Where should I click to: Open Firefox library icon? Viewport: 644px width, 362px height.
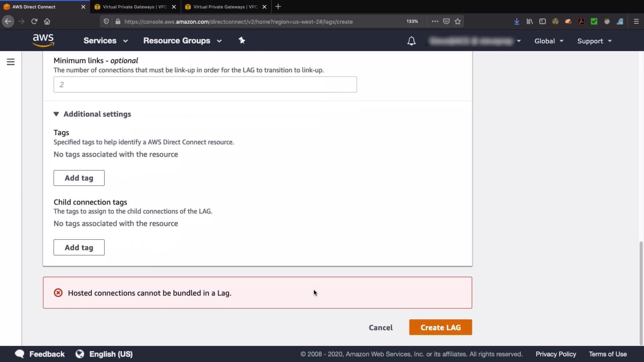pos(530,21)
